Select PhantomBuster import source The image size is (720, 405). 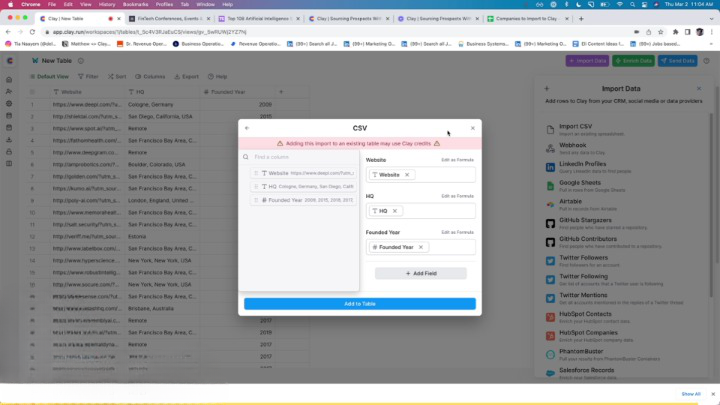point(624,355)
